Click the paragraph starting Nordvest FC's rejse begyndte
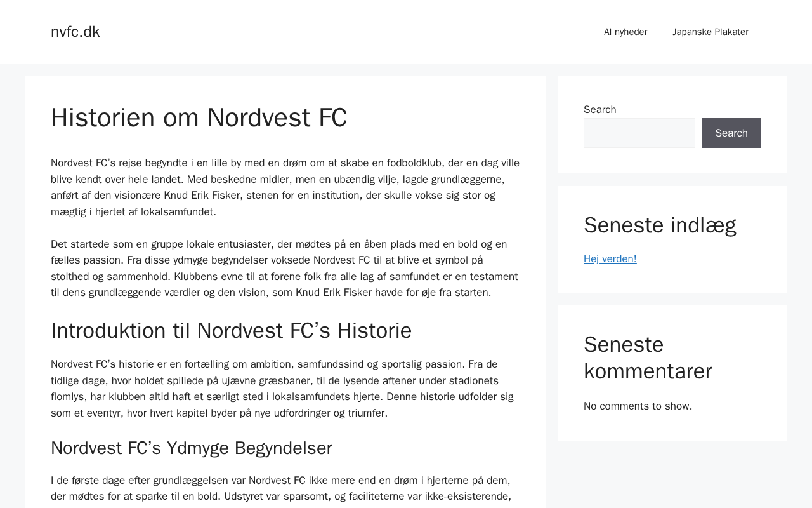 click(x=285, y=187)
